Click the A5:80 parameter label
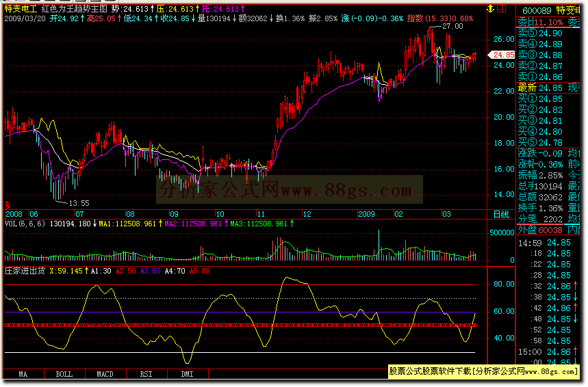This screenshot has width=588, height=387. [x=199, y=271]
